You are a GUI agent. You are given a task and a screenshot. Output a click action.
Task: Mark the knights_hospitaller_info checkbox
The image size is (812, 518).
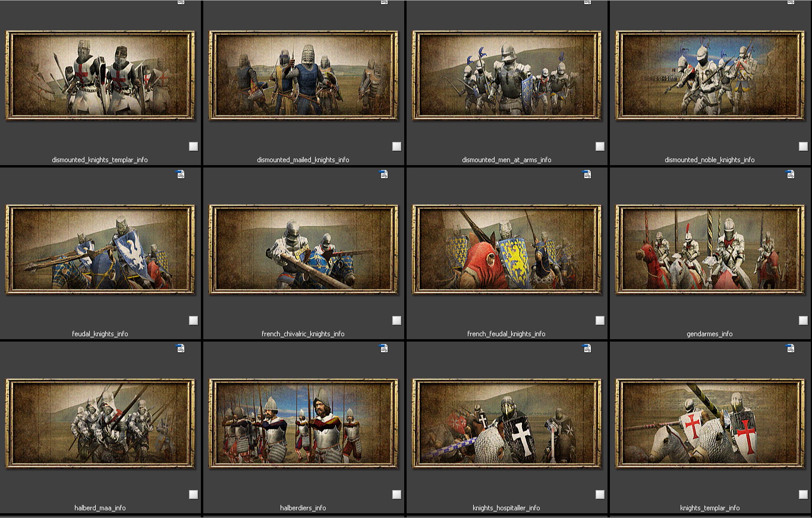coord(600,494)
